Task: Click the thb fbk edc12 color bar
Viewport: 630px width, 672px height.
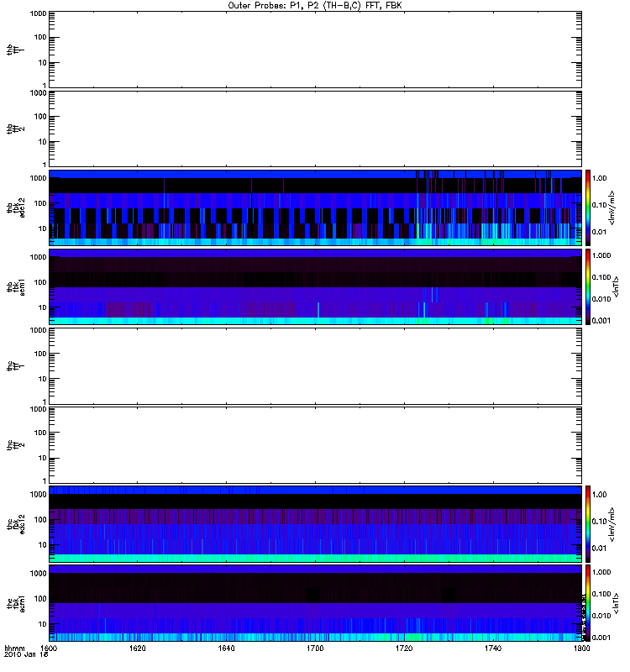Action: (x=588, y=207)
